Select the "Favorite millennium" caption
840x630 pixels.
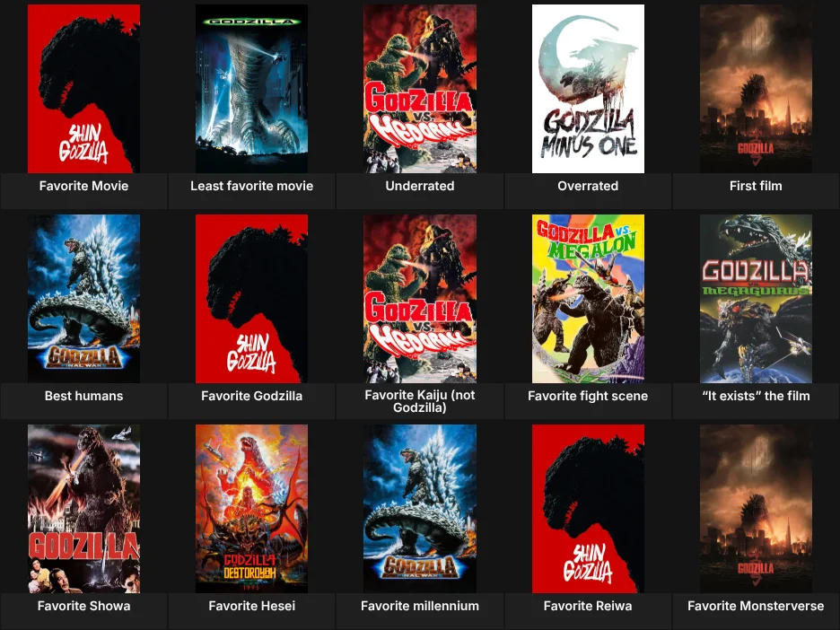[420, 606]
